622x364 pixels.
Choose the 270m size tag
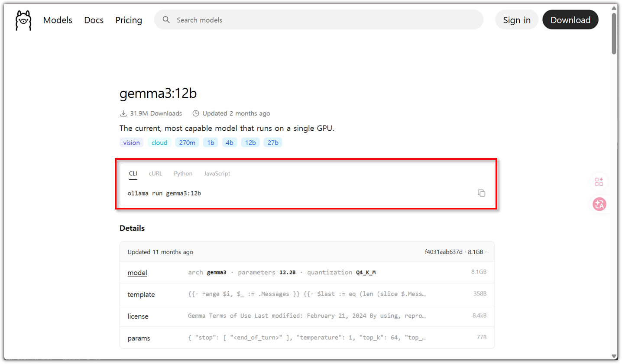pos(187,142)
